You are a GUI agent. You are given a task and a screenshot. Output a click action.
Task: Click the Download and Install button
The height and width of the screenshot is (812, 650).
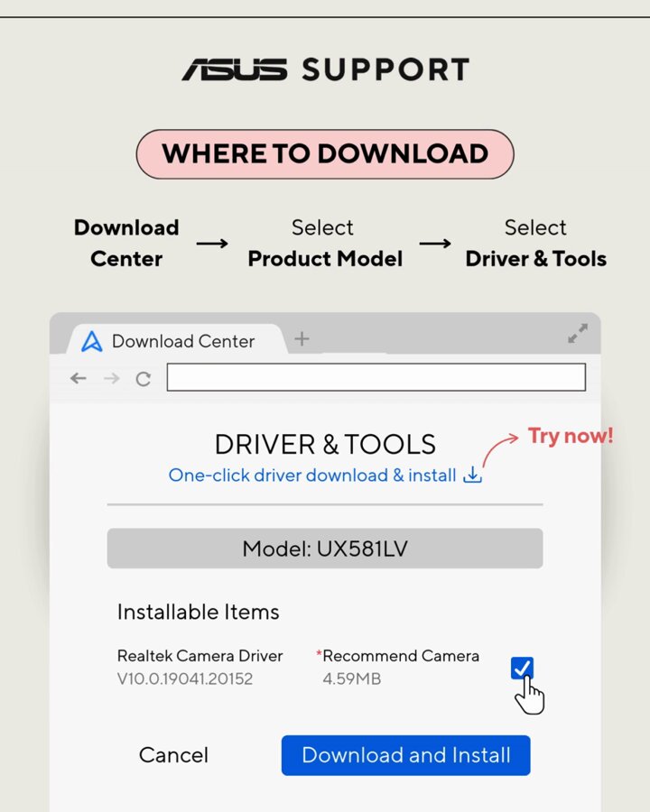point(406,755)
